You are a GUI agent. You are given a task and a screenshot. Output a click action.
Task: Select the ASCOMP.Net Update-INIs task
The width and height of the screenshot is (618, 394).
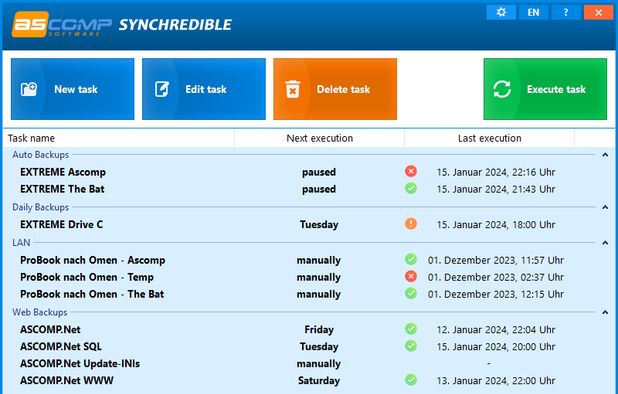[80, 364]
